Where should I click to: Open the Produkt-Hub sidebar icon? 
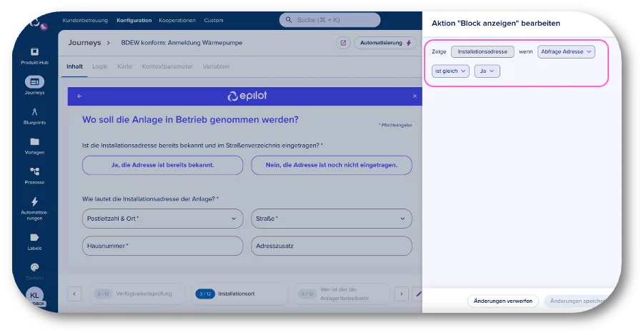[34, 51]
